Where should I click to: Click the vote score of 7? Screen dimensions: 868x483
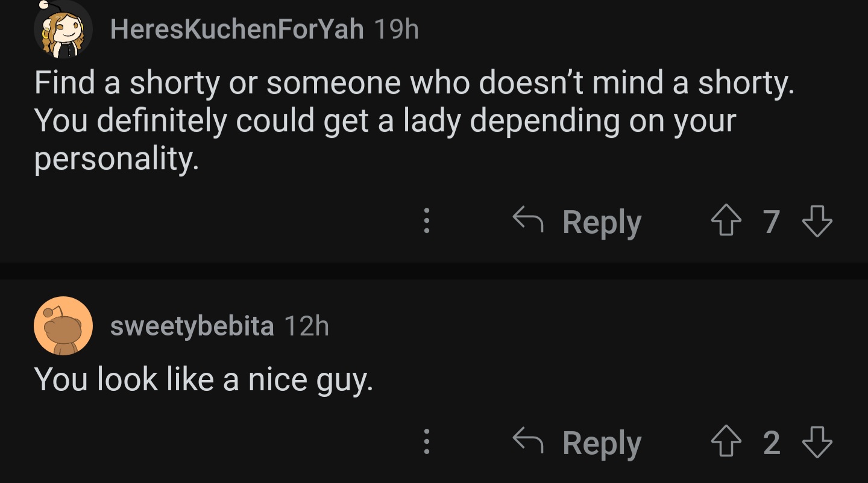pos(772,222)
